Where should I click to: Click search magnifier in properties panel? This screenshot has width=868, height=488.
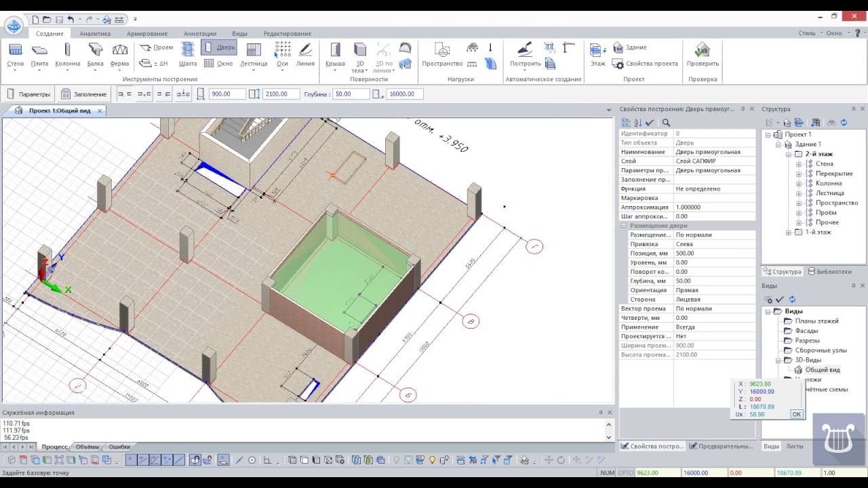(666, 123)
